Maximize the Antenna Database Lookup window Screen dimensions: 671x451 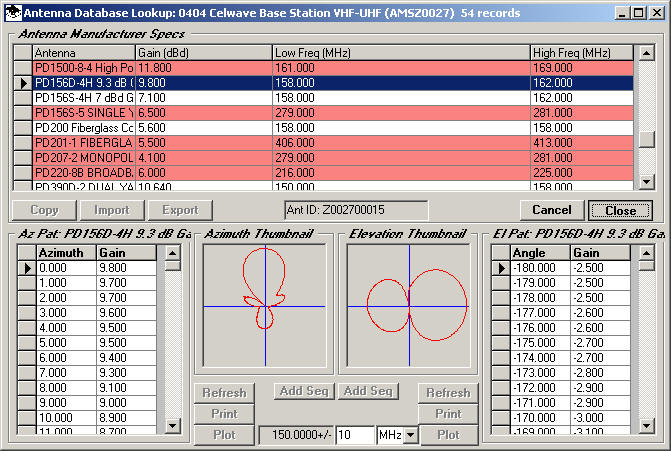638,13
